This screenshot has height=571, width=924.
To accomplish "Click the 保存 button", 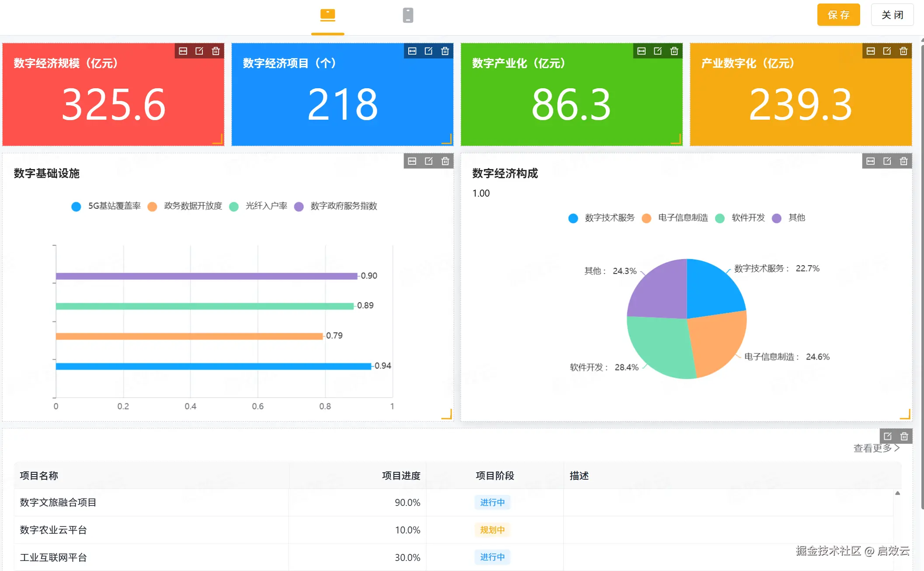I will 838,15.
